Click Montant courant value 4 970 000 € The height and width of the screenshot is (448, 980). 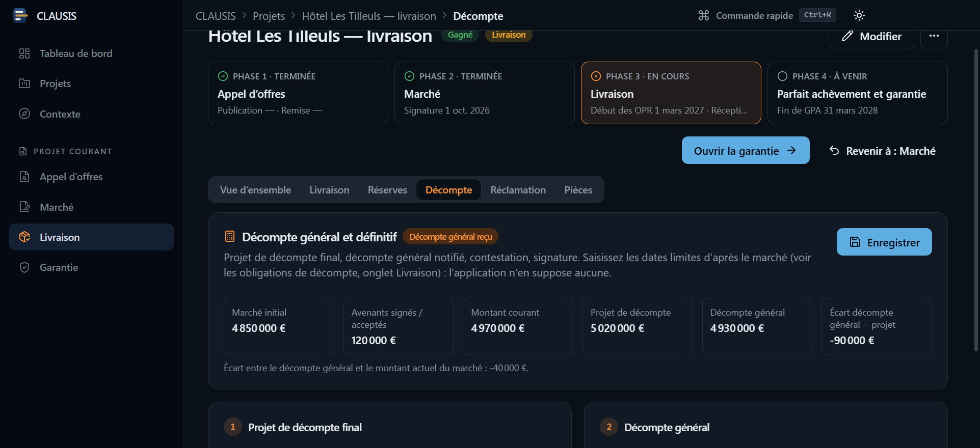[498, 328]
